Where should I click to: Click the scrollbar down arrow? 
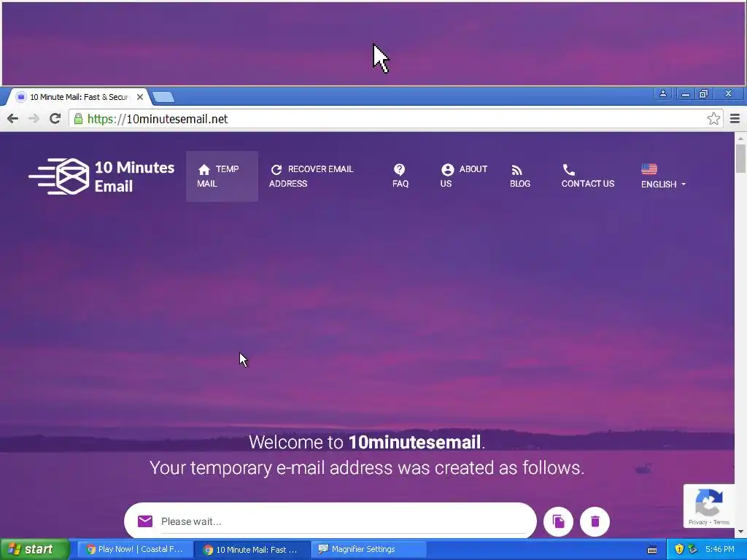[x=740, y=532]
